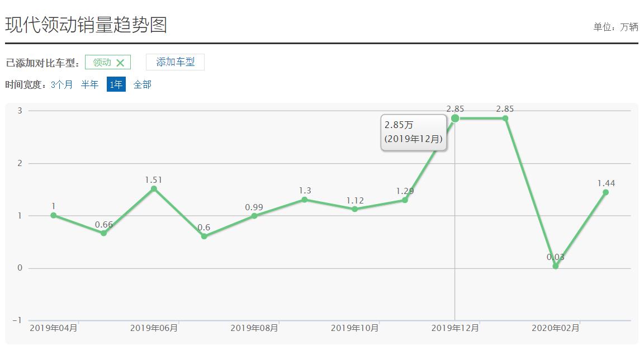The width and height of the screenshot is (644, 350).
Task: Click the tooltip showing 2.85万 (2019年12月)
Action: coord(414,133)
